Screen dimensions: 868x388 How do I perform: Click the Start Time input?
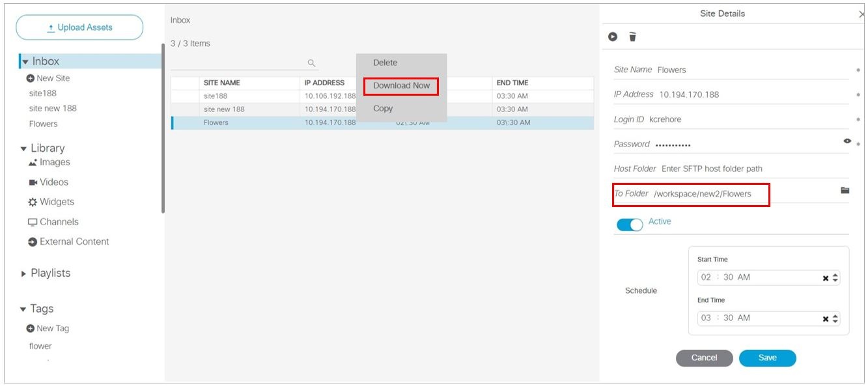(x=768, y=277)
